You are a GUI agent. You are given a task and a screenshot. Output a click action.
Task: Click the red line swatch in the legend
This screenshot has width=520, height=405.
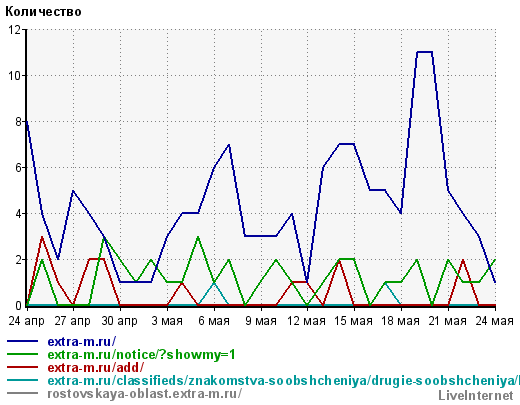pos(22,367)
